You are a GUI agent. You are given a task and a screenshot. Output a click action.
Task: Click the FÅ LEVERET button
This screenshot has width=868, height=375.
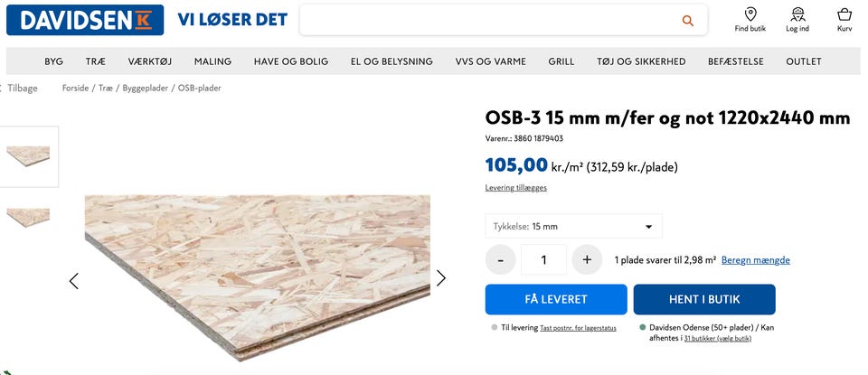pos(556,299)
